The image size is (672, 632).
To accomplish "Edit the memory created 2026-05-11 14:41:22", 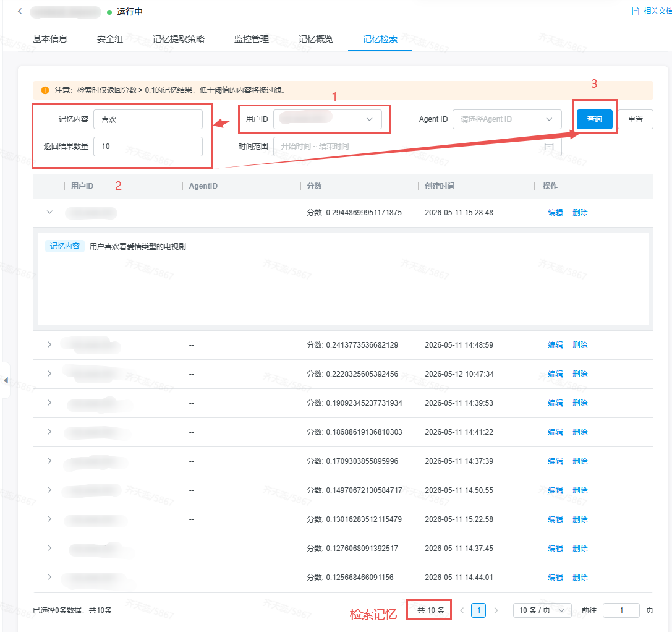I will pos(555,432).
